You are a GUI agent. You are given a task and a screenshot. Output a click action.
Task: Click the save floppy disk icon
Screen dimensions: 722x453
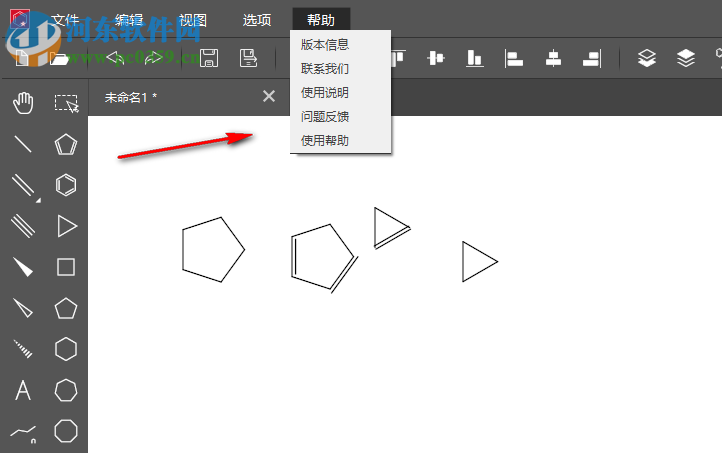[209, 58]
